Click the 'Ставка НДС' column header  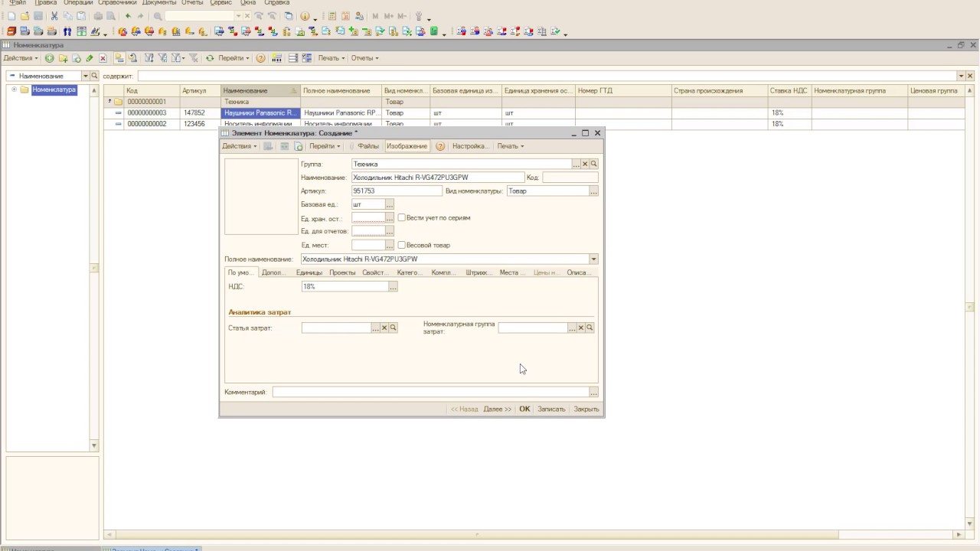click(789, 91)
